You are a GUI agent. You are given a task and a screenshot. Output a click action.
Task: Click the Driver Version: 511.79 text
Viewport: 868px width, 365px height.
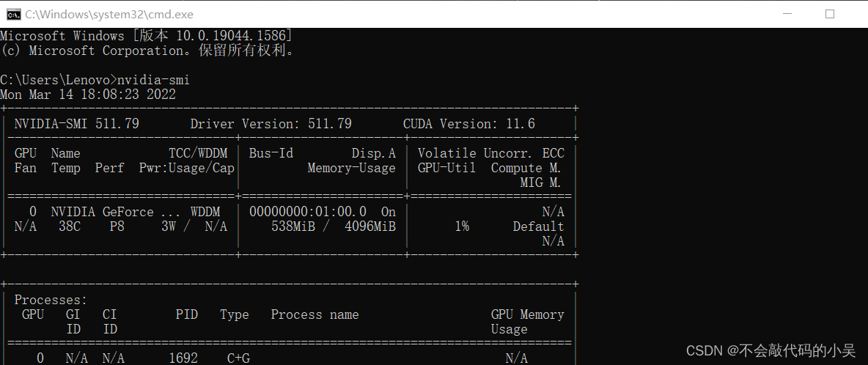coord(271,123)
